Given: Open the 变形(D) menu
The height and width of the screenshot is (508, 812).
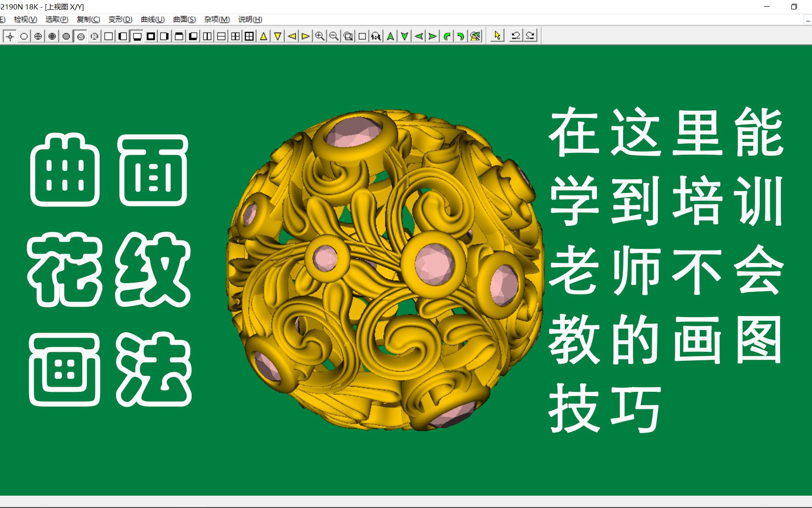Looking at the screenshot, I should tap(119, 20).
